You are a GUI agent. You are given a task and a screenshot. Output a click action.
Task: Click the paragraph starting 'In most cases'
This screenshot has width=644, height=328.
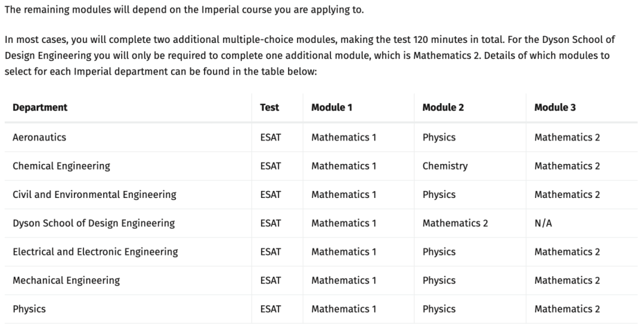[310, 55]
